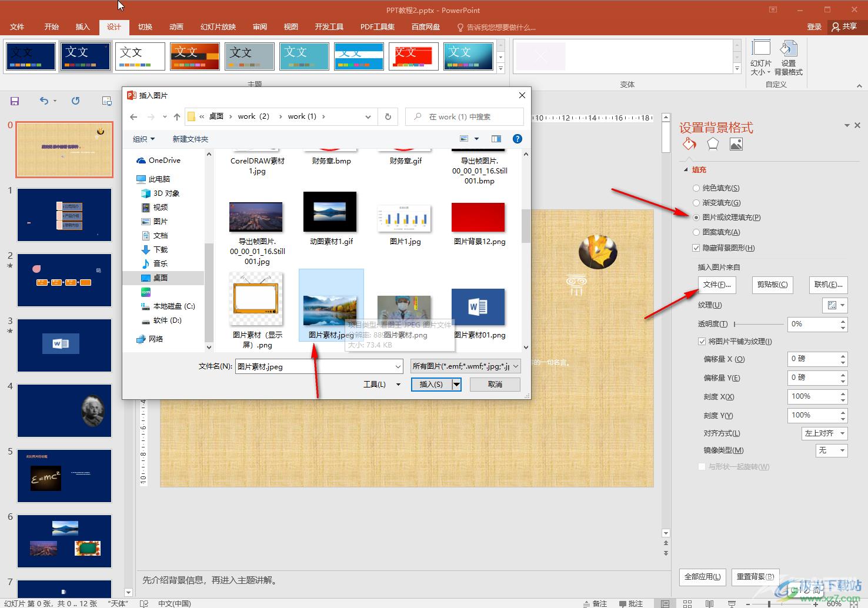868x608 pixels.
Task: Open the 文件名 dropdown arrow
Action: [398, 366]
